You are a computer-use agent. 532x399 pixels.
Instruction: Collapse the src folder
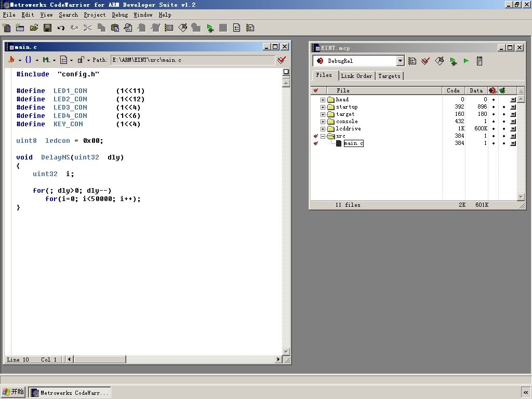(x=323, y=136)
